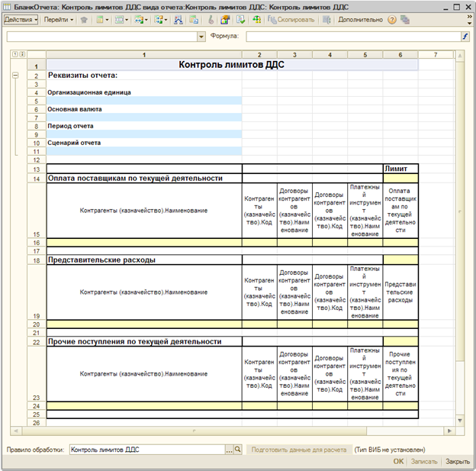
Task: Click the ellipsis button in Правило обработки field
Action: click(228, 450)
